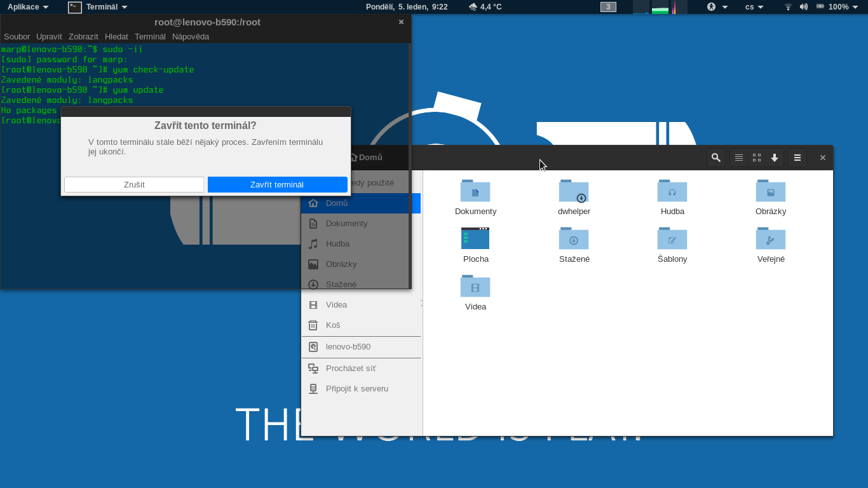Open the Hledat menu in terminal
The width and height of the screenshot is (868, 488).
(116, 37)
